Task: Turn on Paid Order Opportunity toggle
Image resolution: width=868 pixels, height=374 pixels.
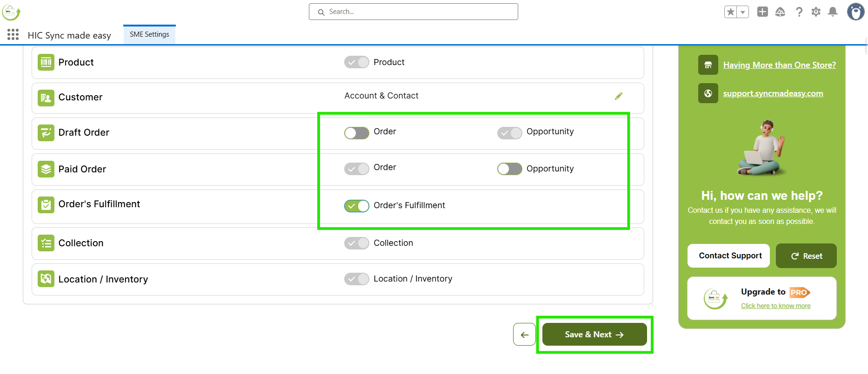Action: tap(509, 169)
